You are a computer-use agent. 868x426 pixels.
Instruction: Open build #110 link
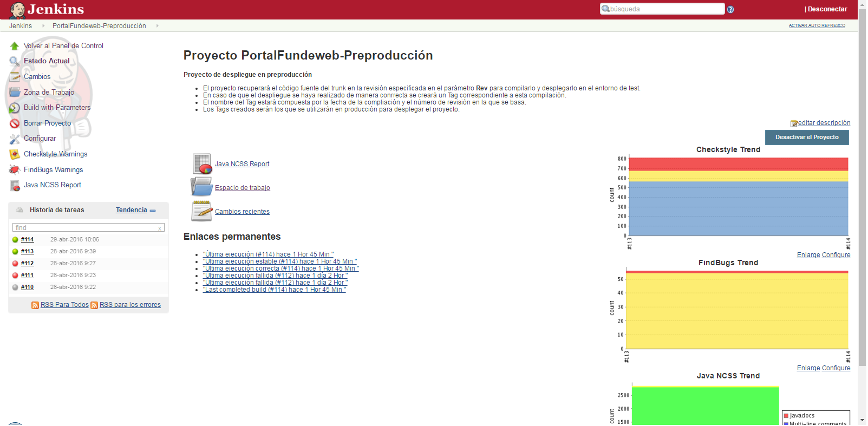tap(27, 287)
